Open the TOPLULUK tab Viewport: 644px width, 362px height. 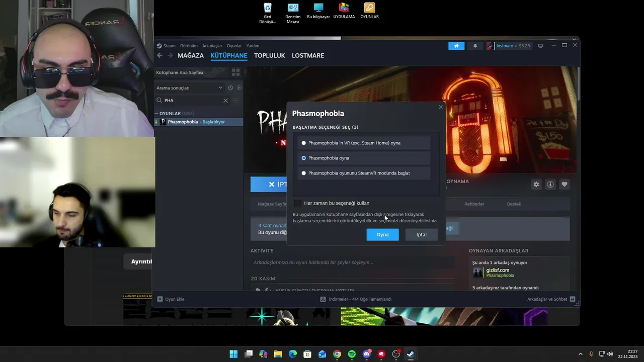[x=270, y=55]
